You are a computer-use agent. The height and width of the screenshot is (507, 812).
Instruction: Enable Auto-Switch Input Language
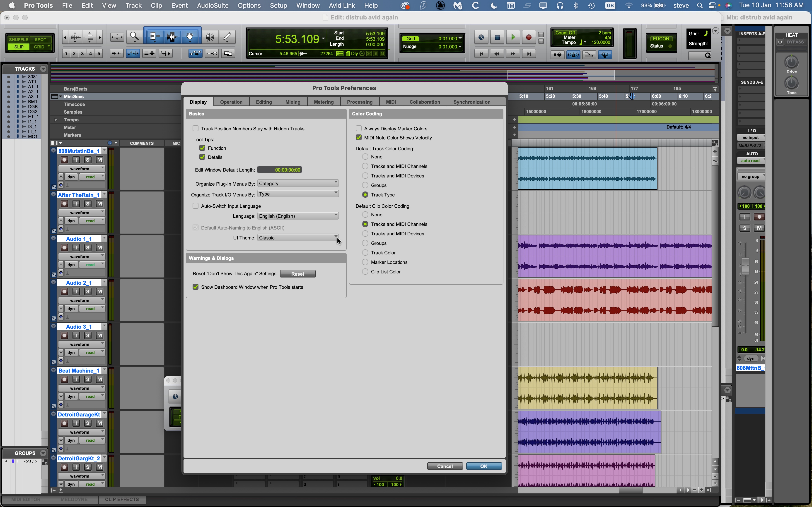tap(196, 206)
